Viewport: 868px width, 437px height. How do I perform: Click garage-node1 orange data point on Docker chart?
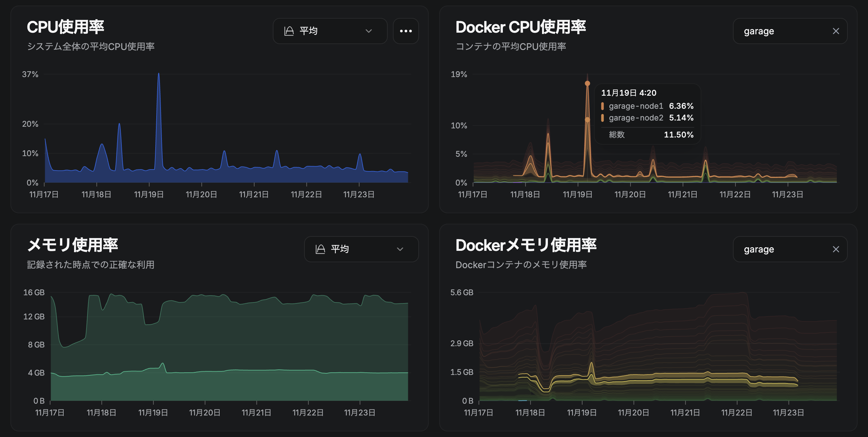(587, 83)
